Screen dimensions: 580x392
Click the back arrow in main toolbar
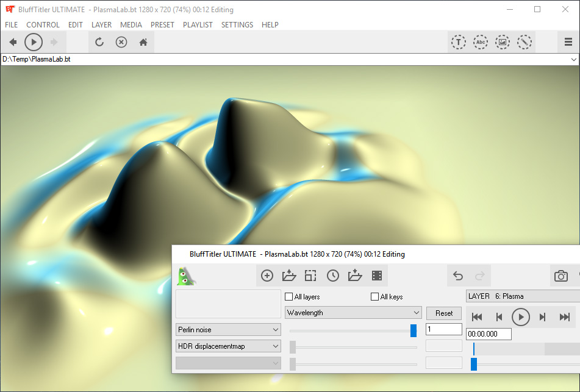click(13, 42)
